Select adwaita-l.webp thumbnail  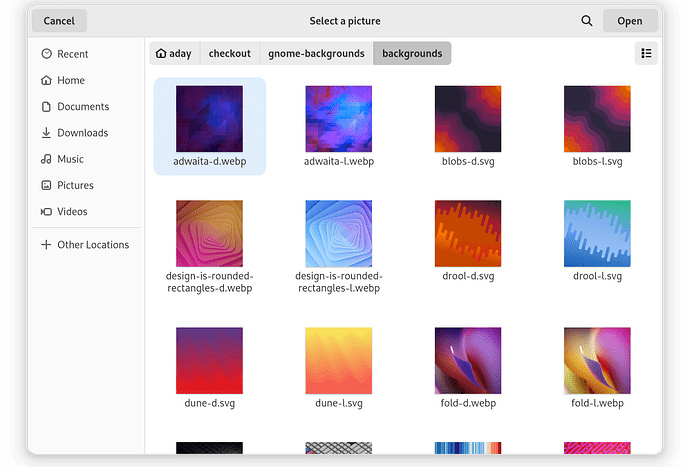(338, 118)
